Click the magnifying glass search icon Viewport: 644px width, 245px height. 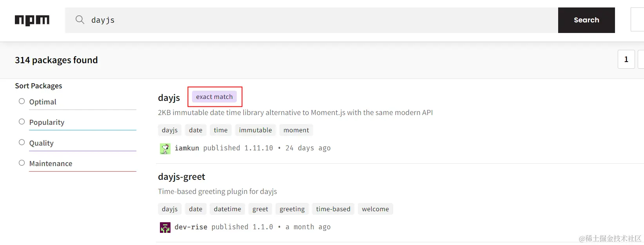[x=80, y=20]
